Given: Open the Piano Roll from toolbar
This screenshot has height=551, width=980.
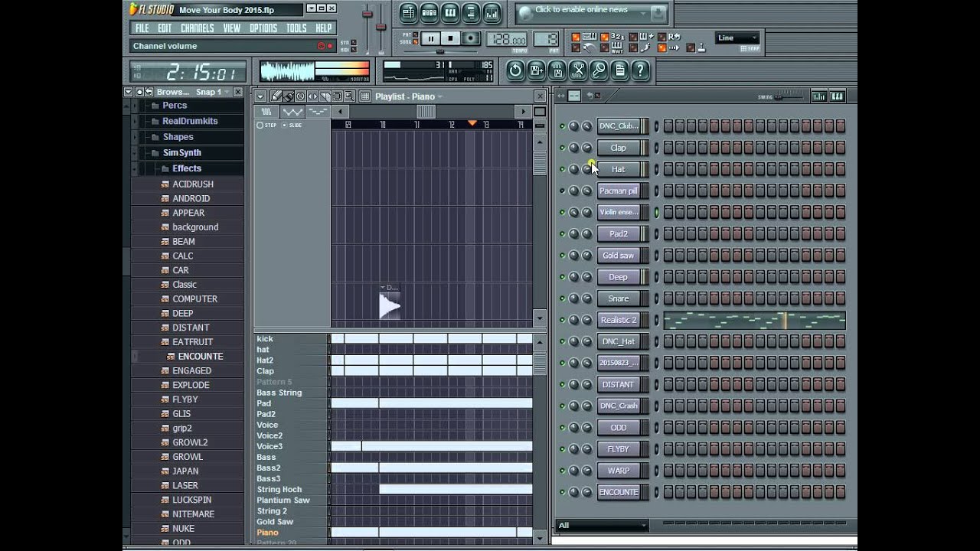Looking at the screenshot, I should pyautogui.click(x=450, y=13).
